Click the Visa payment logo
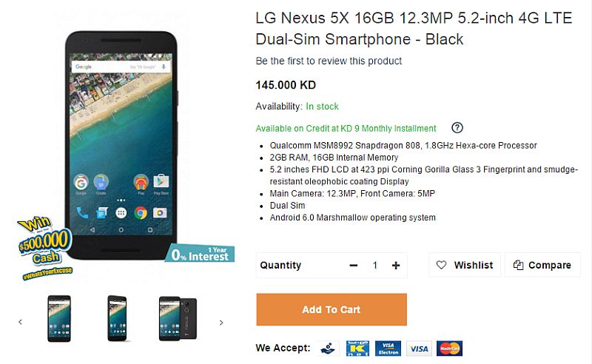 click(419, 348)
